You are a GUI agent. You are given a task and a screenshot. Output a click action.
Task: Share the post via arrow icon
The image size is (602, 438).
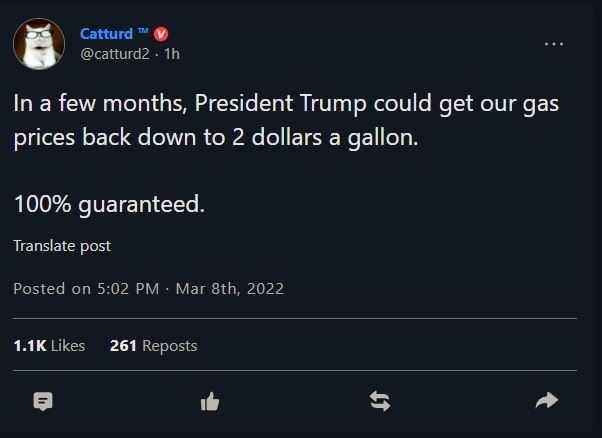pos(547,401)
